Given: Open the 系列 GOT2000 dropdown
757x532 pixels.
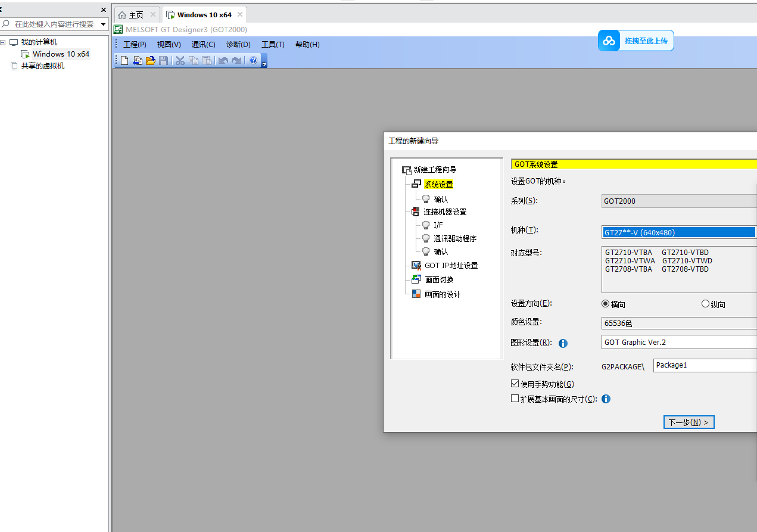Looking at the screenshot, I should click(679, 201).
